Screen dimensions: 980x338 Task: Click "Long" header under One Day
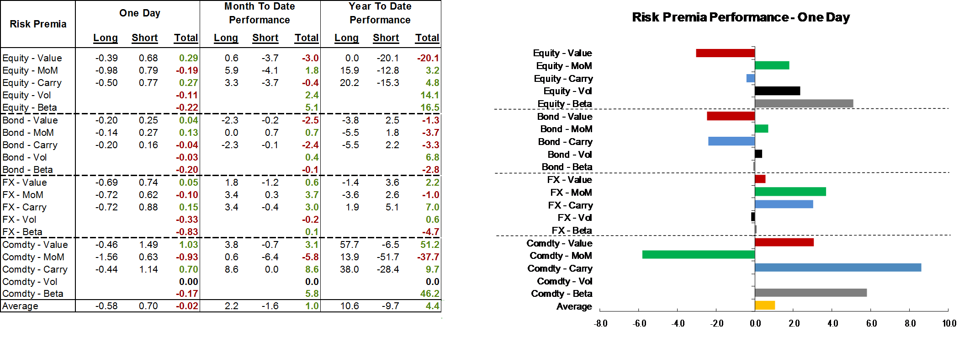[x=106, y=38]
